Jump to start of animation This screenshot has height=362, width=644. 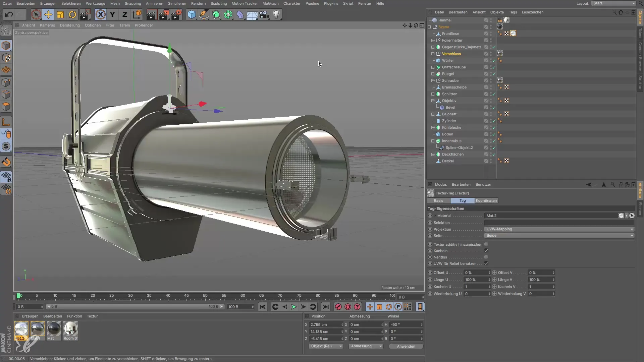263,307
